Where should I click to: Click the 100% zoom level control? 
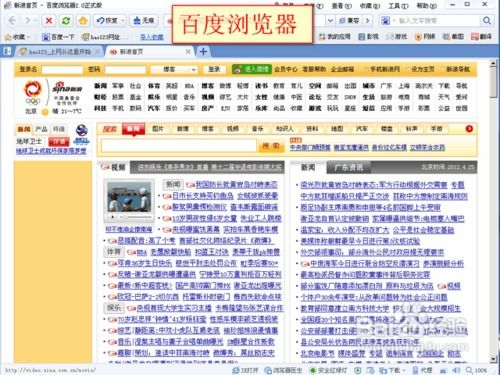(477, 370)
